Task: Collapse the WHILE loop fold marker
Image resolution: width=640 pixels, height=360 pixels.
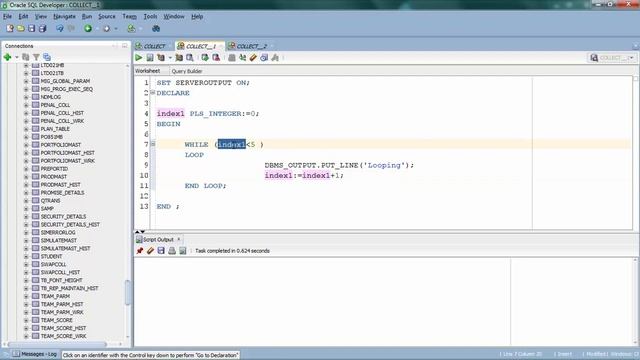Action: click(x=153, y=144)
